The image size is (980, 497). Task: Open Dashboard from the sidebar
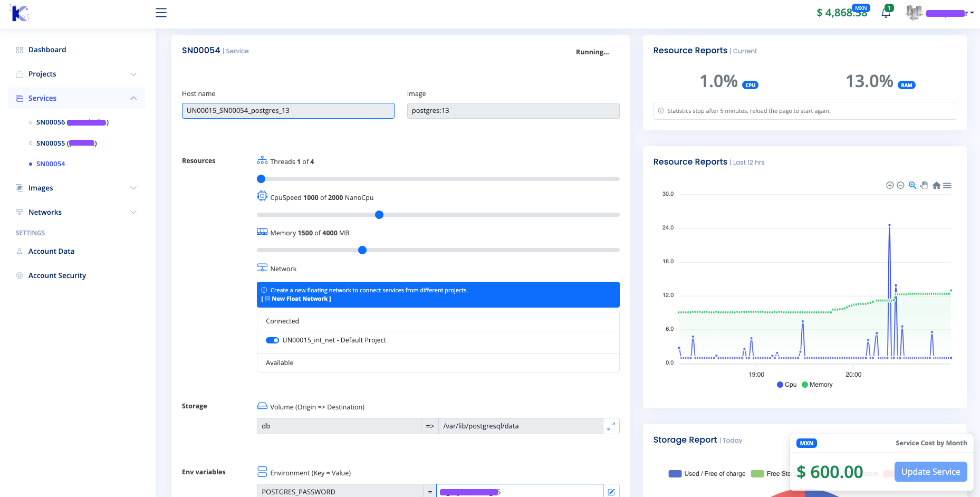tap(47, 50)
